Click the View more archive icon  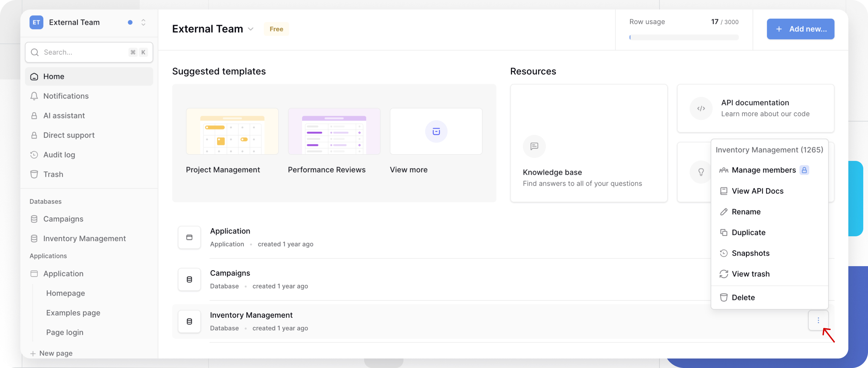[x=436, y=131]
